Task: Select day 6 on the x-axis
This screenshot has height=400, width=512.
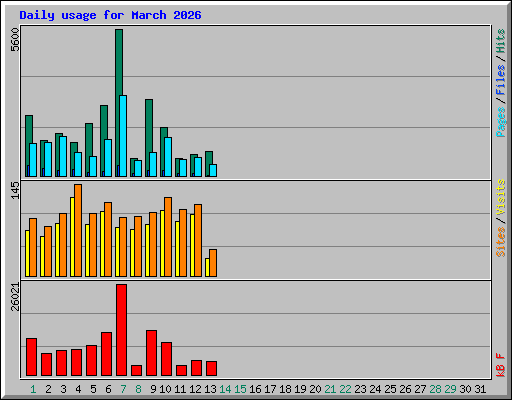Action: pos(108,389)
